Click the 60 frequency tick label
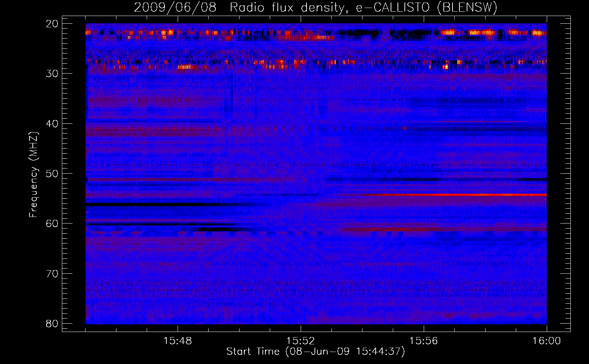Screen dimensions: 589x364 pyautogui.click(x=52, y=223)
